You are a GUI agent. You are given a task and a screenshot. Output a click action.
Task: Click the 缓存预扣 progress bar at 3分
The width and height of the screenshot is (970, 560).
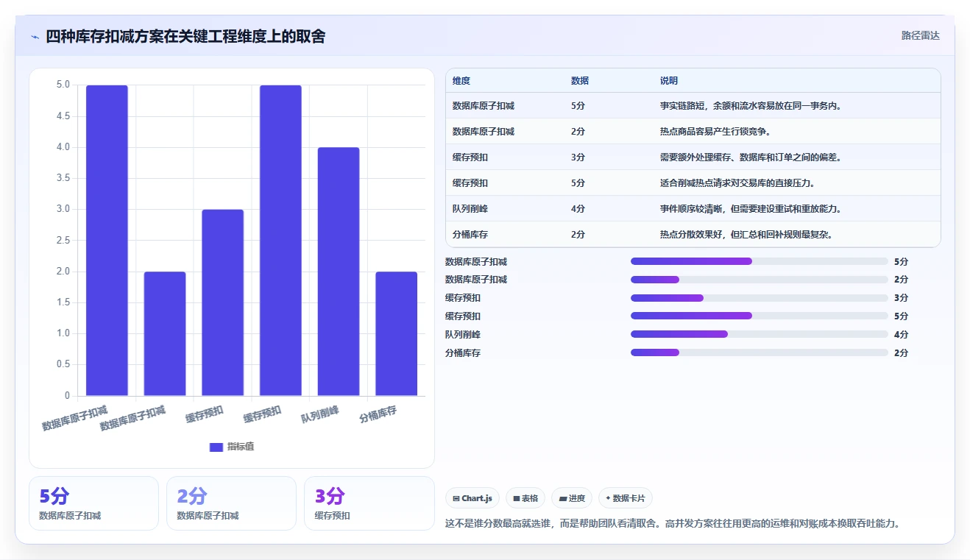point(760,298)
